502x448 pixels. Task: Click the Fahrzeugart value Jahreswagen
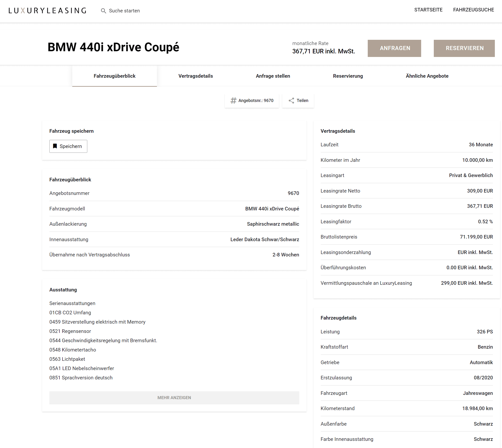pyautogui.click(x=478, y=393)
